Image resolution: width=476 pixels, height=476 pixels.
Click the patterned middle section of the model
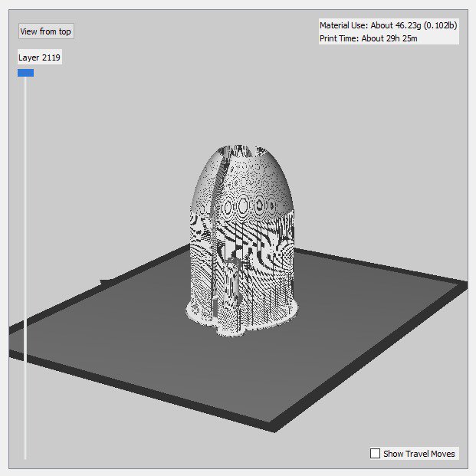tap(245, 253)
